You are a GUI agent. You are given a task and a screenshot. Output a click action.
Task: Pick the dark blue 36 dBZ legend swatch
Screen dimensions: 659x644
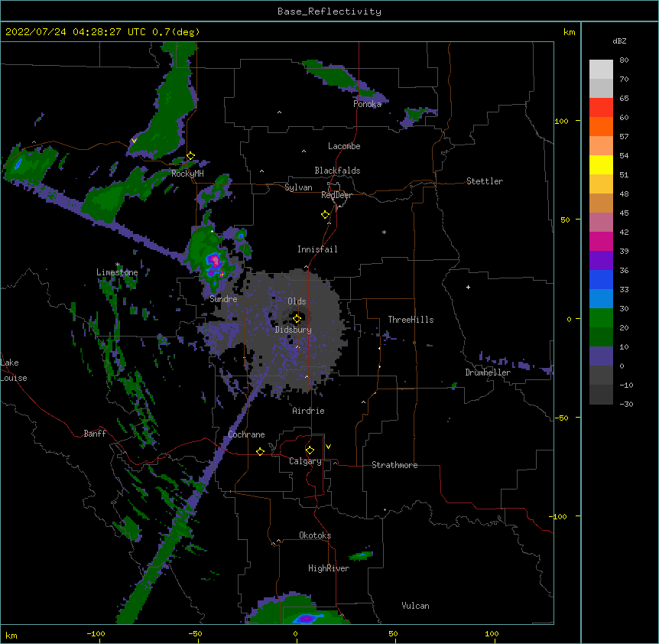601,279
